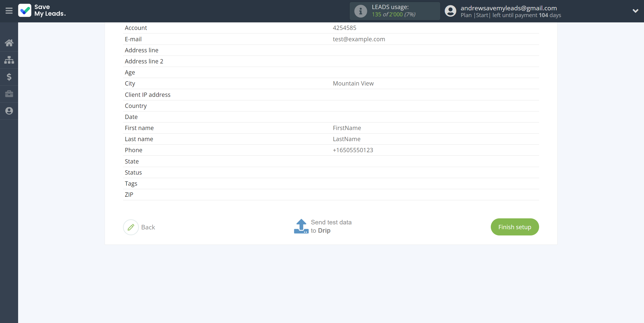644x323 pixels.
Task: Open the billing dollar icon
Action: [x=9, y=77]
